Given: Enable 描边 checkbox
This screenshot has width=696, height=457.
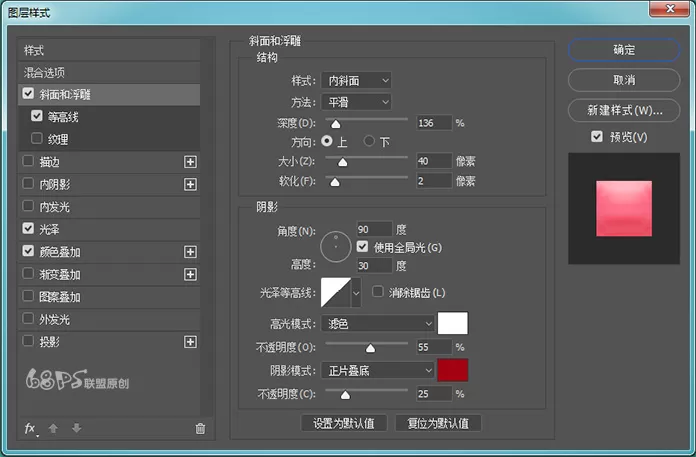Looking at the screenshot, I should point(28,161).
